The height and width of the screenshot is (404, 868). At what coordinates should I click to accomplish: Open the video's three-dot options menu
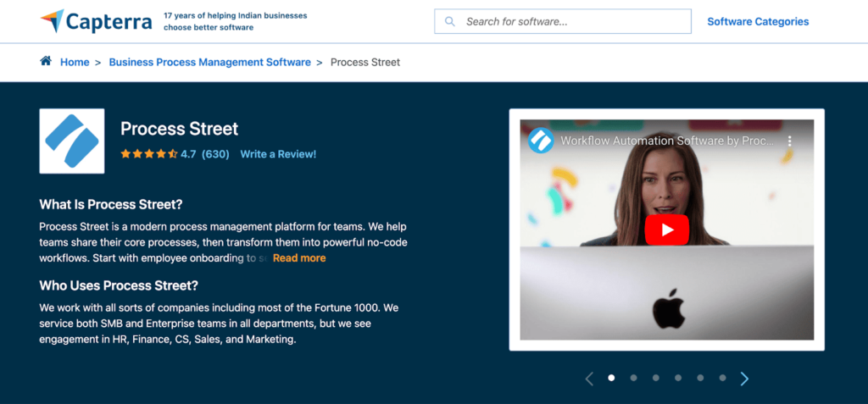(x=790, y=141)
